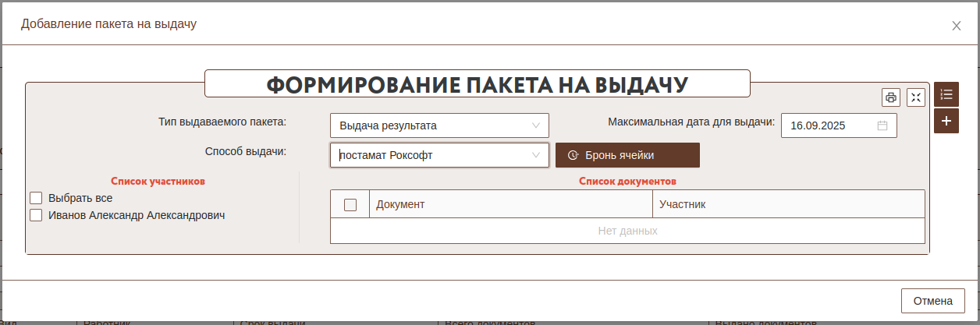This screenshot has height=325, width=980.
Task: Select the Выдача результата combo box value
Action: coord(429,125)
